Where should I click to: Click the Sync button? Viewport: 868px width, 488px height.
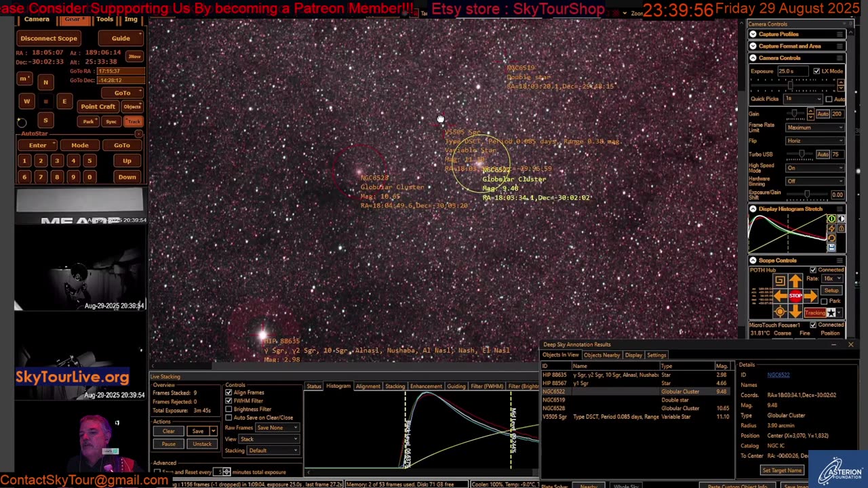(x=111, y=121)
